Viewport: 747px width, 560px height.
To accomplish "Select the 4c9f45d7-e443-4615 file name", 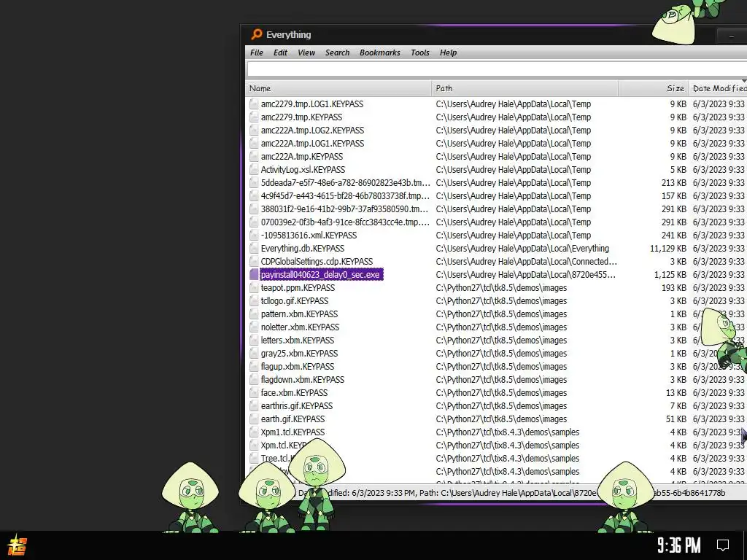I will click(345, 195).
